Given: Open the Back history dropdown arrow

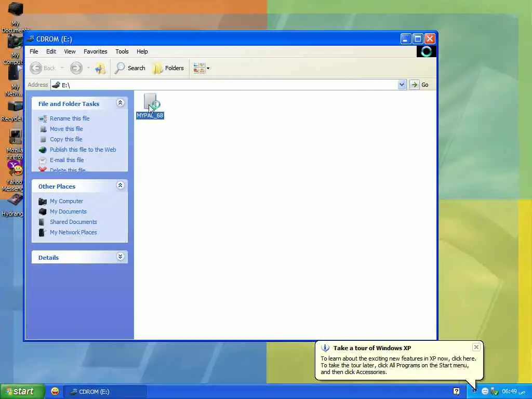Looking at the screenshot, I should 62,68.
